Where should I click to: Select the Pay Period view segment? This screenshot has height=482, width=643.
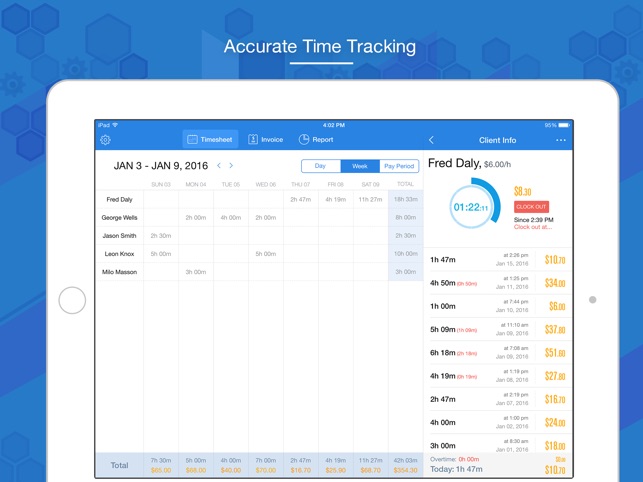(399, 166)
